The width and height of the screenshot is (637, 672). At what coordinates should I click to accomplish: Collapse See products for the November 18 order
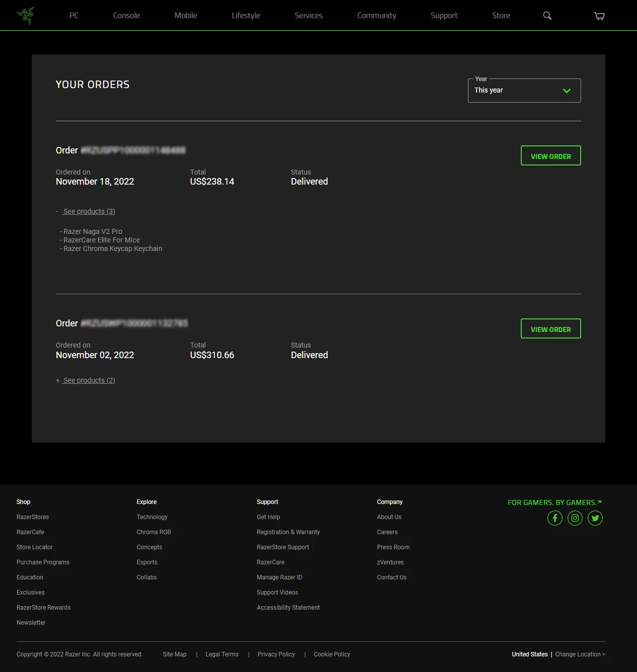[x=89, y=211]
